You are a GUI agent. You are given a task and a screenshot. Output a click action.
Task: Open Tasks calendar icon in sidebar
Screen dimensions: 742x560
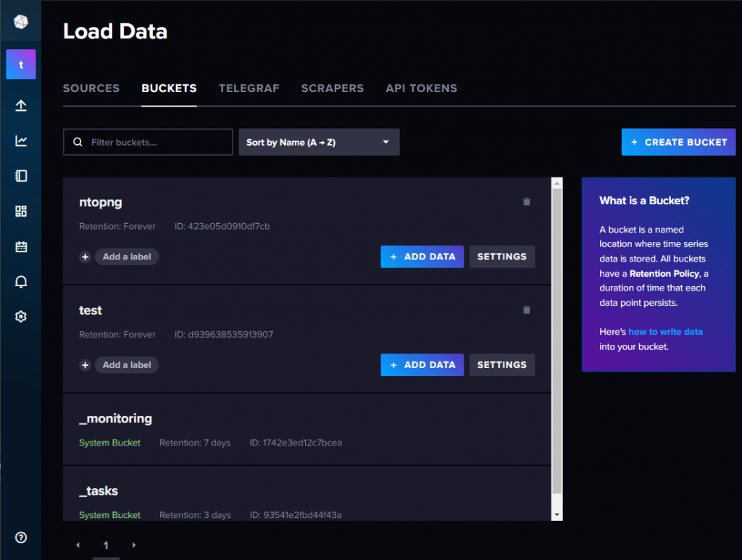click(21, 246)
